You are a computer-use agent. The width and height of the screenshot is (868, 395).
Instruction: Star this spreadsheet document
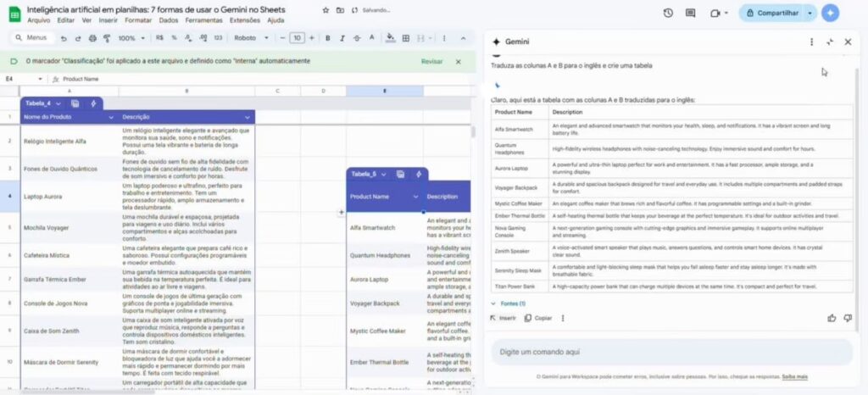click(325, 10)
